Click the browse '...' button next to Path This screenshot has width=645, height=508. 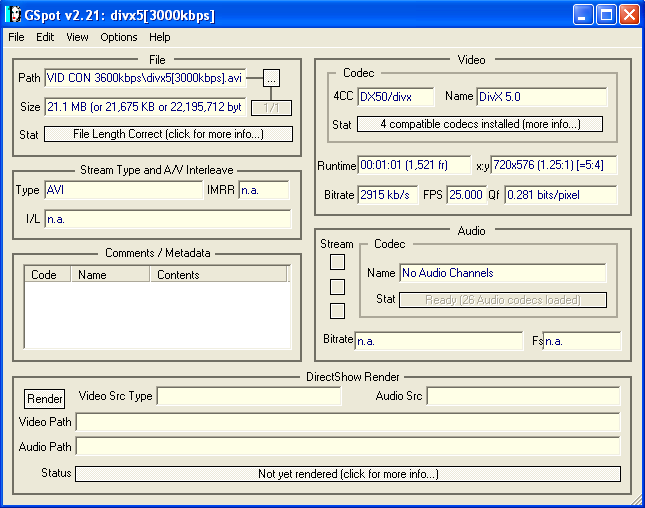(271, 78)
